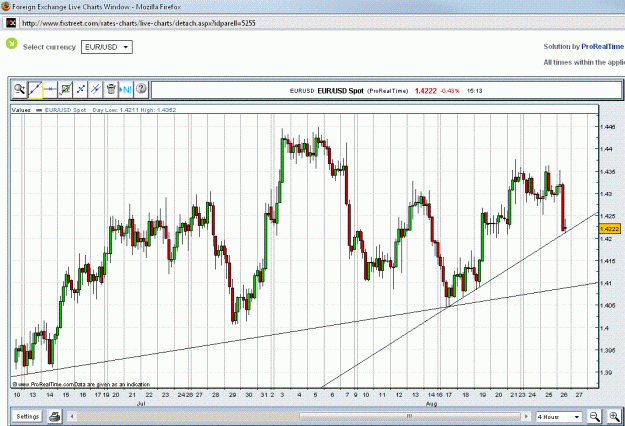Click the printer icon beside Settings
Screen dimensions: 625x426
(55, 417)
